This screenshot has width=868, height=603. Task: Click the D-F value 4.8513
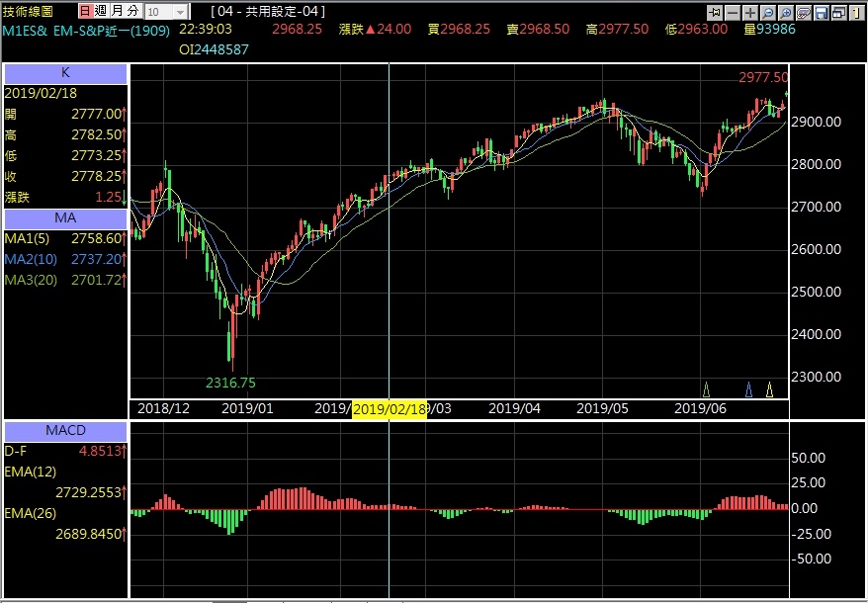point(100,451)
